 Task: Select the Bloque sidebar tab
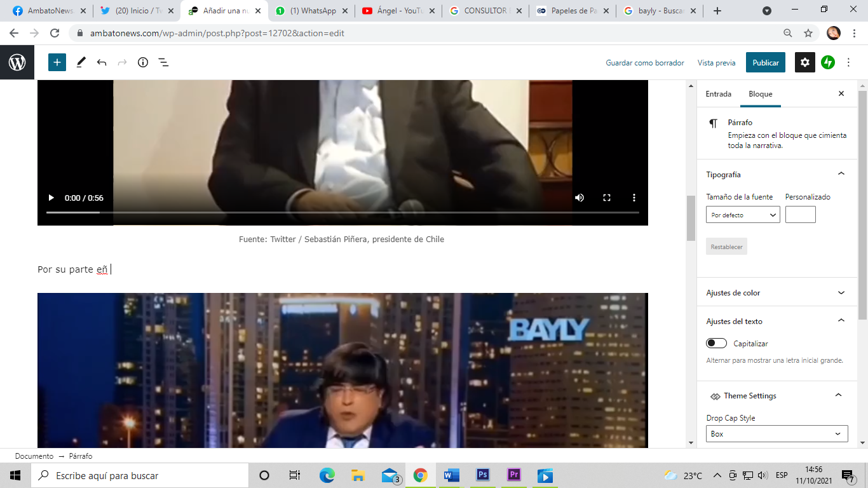pos(761,93)
